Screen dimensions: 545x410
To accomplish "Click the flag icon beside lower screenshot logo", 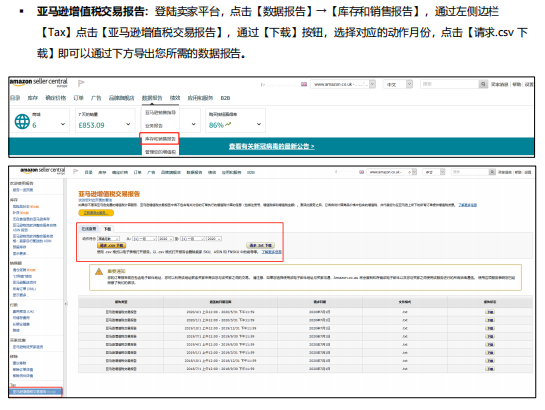I will (75, 171).
